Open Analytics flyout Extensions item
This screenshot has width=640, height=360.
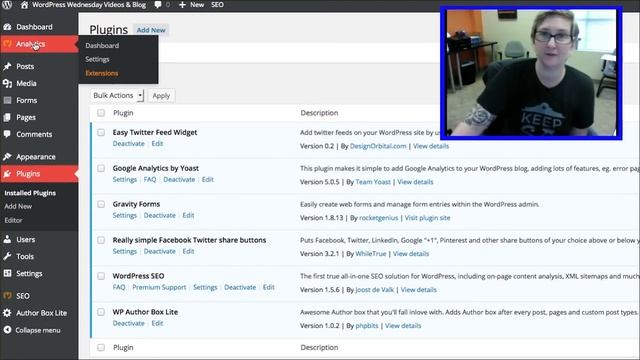102,73
